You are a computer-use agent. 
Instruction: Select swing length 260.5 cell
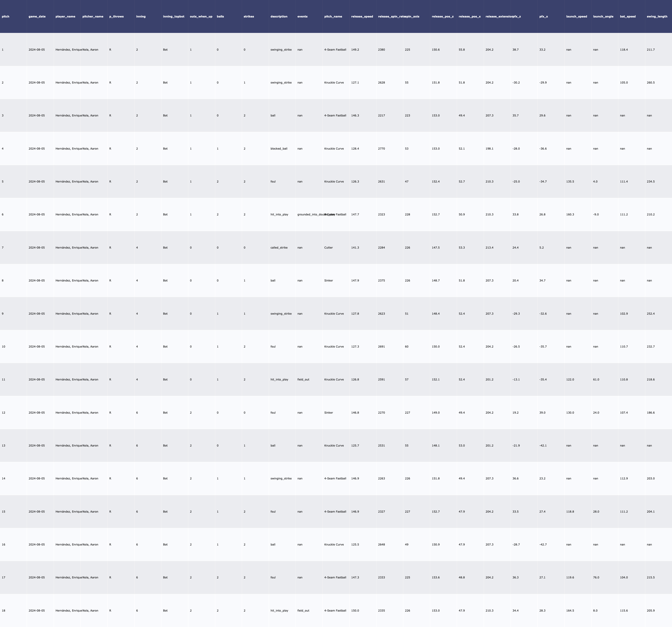(650, 83)
